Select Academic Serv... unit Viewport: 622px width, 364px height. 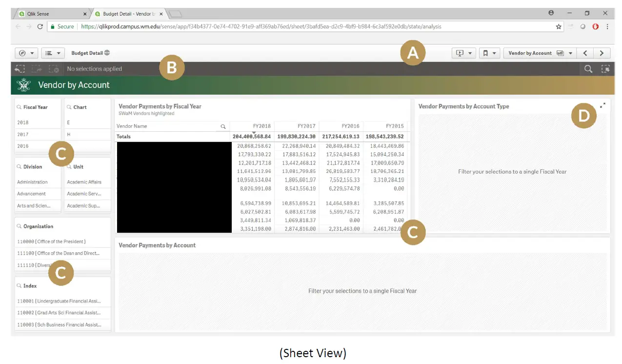[88, 194]
